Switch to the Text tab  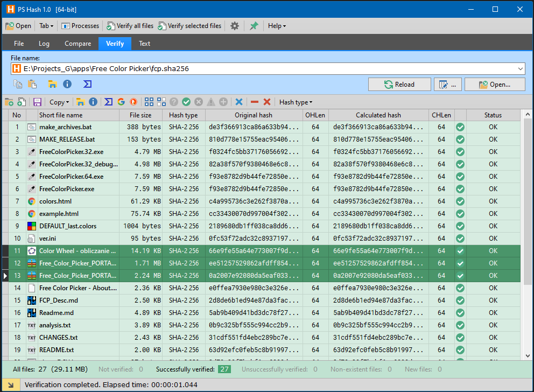point(144,44)
